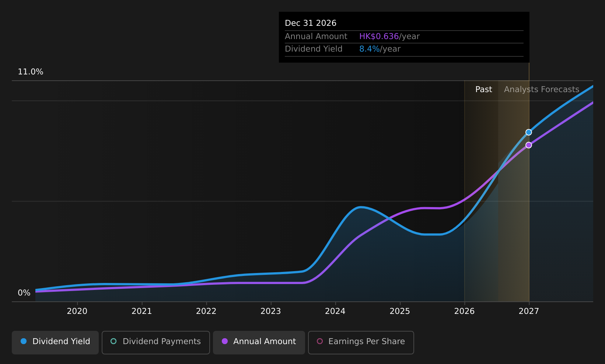Toggle the Dividend Yield series
The height and width of the screenshot is (364, 605).
pyautogui.click(x=55, y=343)
